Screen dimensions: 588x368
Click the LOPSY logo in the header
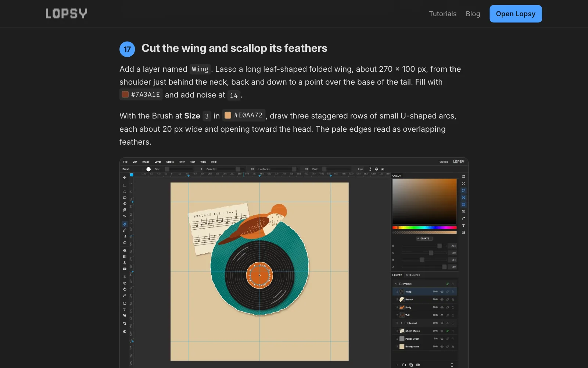67,14
